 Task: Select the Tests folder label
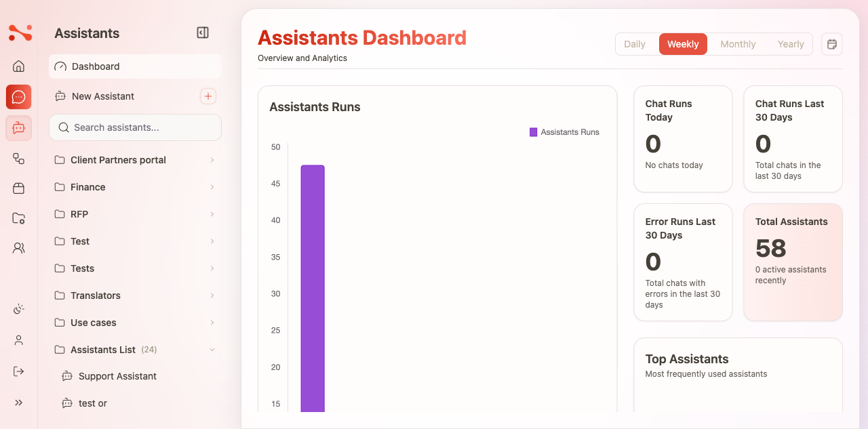[83, 268]
